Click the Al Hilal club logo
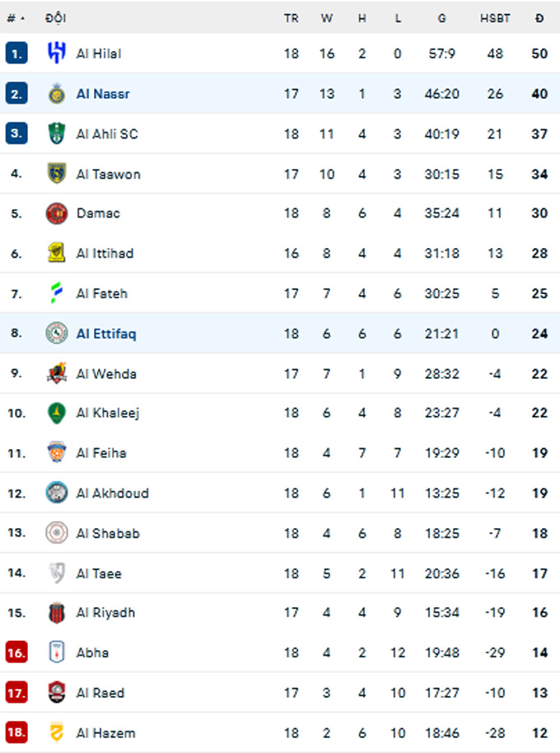The image size is (560, 753). coord(57,53)
